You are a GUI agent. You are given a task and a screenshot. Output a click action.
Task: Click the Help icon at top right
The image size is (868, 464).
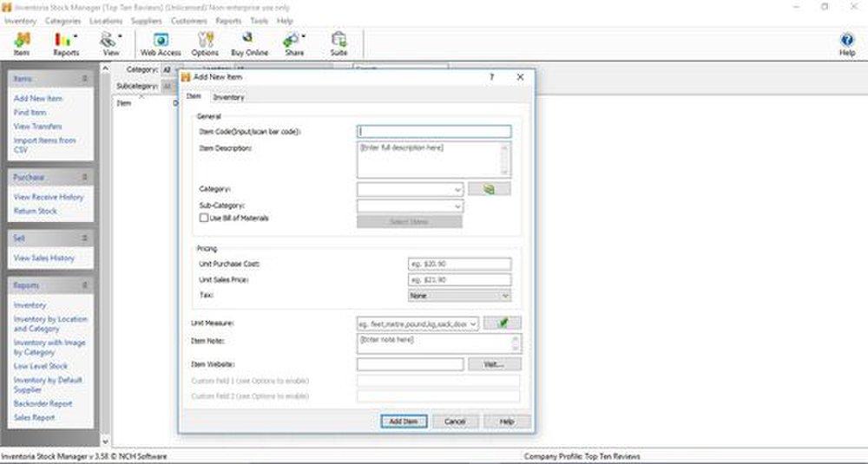pos(847,43)
